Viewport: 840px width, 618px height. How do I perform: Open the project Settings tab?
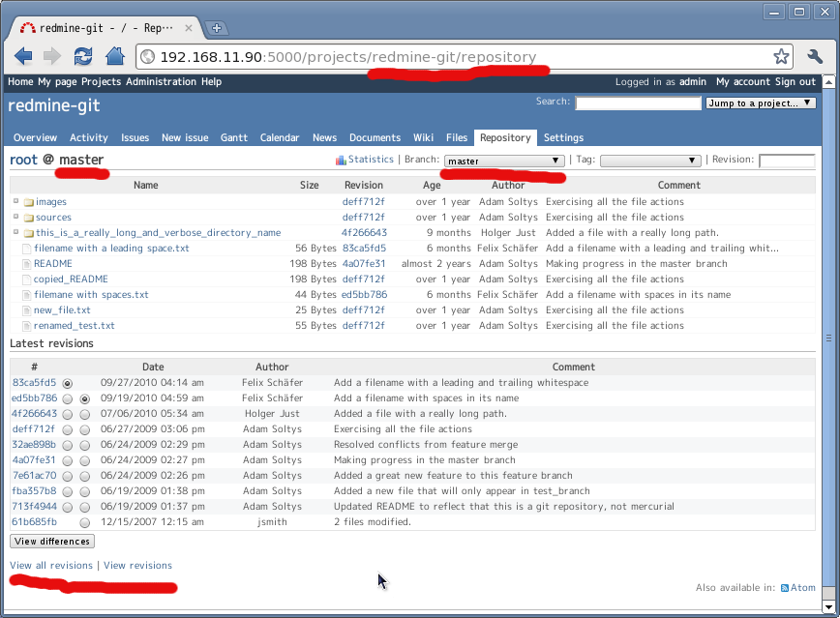coord(563,137)
